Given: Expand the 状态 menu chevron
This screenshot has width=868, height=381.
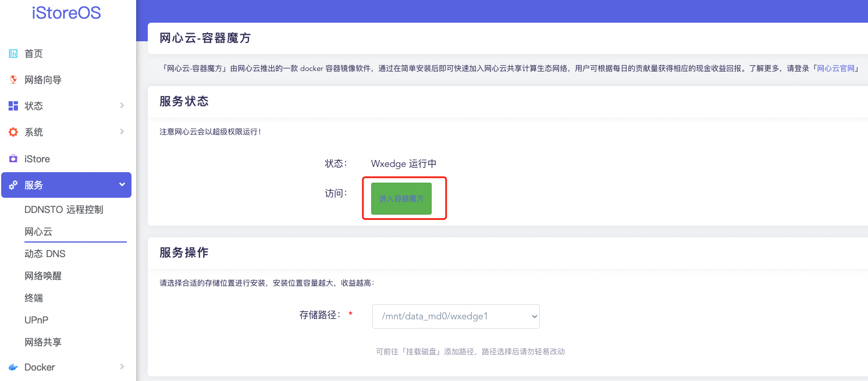Looking at the screenshot, I should coord(122,105).
